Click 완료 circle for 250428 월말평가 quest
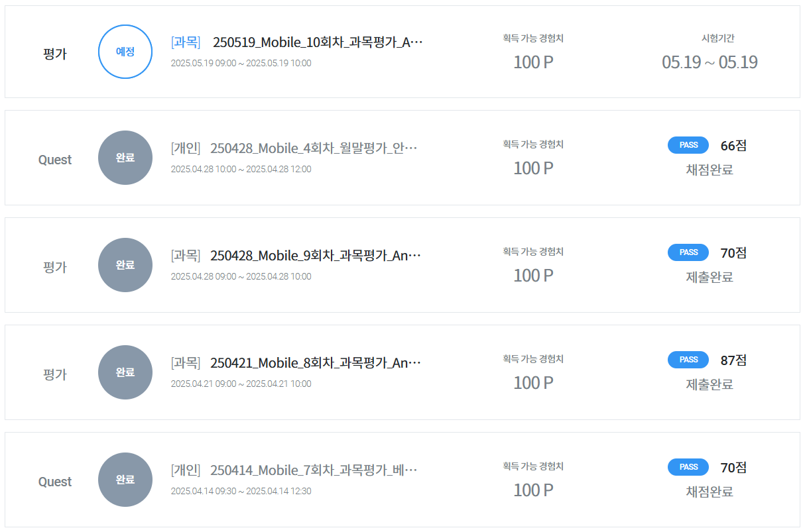 point(125,158)
